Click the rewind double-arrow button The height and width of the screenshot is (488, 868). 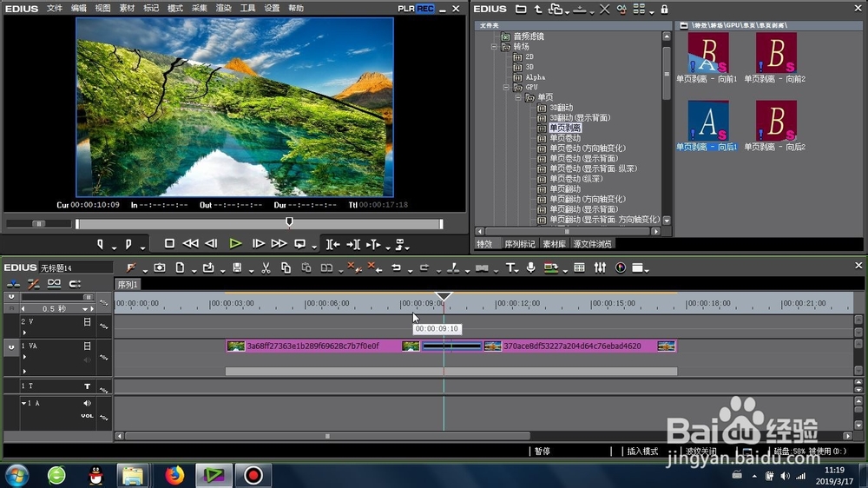tap(190, 243)
